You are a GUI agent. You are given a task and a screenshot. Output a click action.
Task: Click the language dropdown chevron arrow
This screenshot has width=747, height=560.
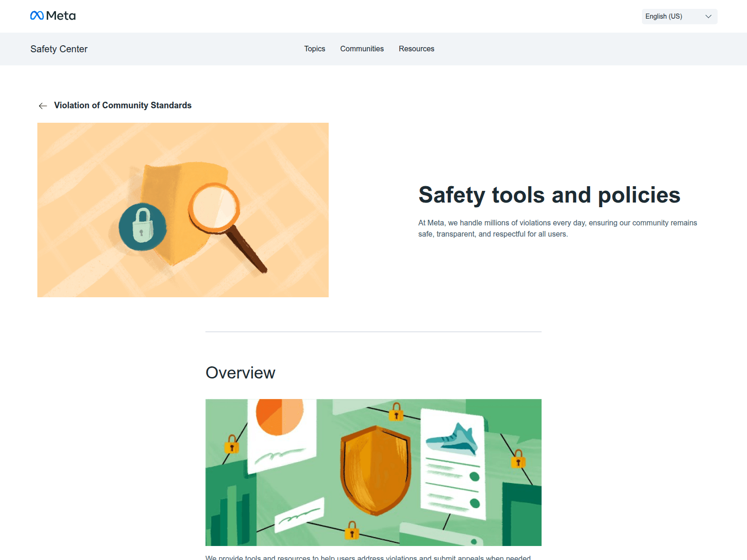tap(708, 16)
